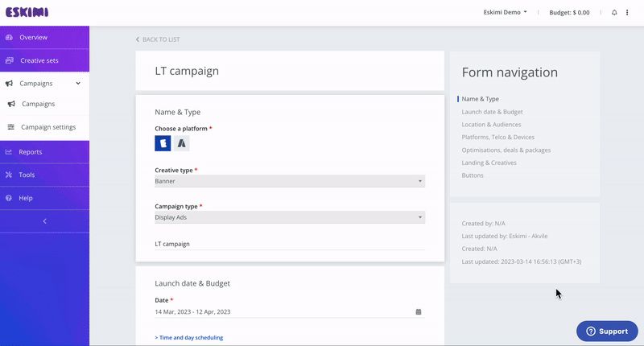Select the second platform icon (A logo)

click(x=182, y=143)
